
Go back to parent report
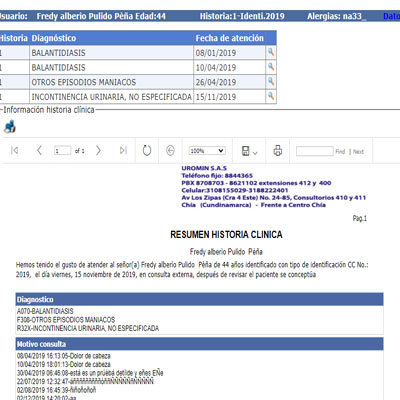pos(170,150)
